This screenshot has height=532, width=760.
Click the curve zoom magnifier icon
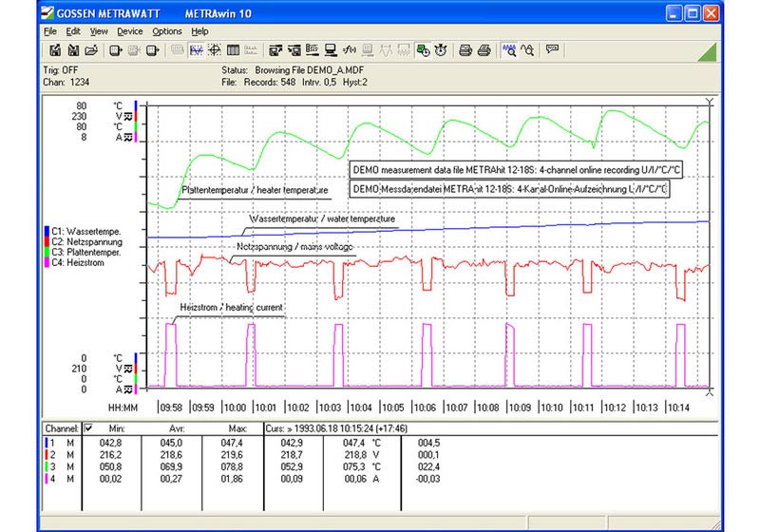(527, 50)
